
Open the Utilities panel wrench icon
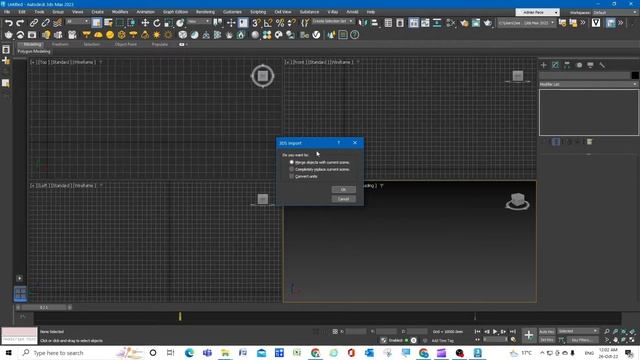tap(602, 65)
